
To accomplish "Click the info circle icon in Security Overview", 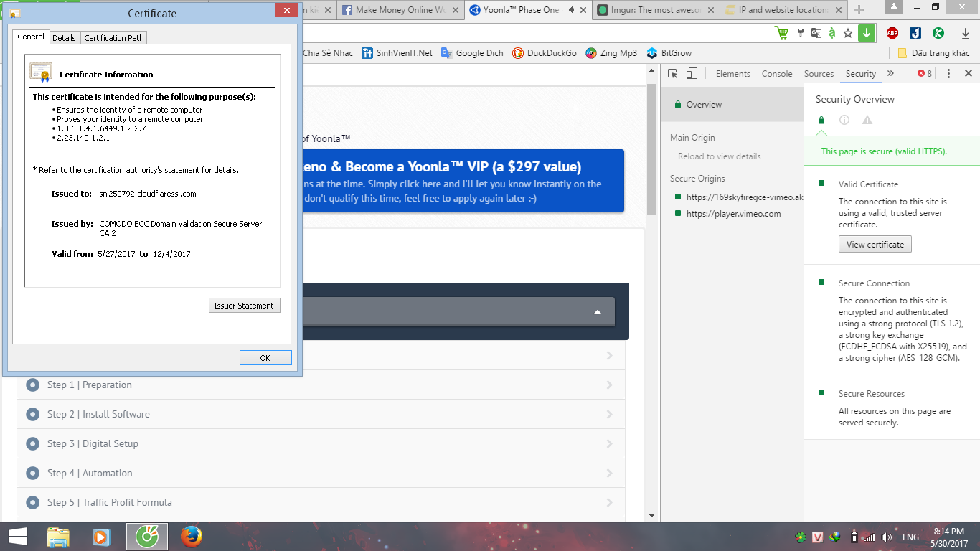I will (844, 121).
